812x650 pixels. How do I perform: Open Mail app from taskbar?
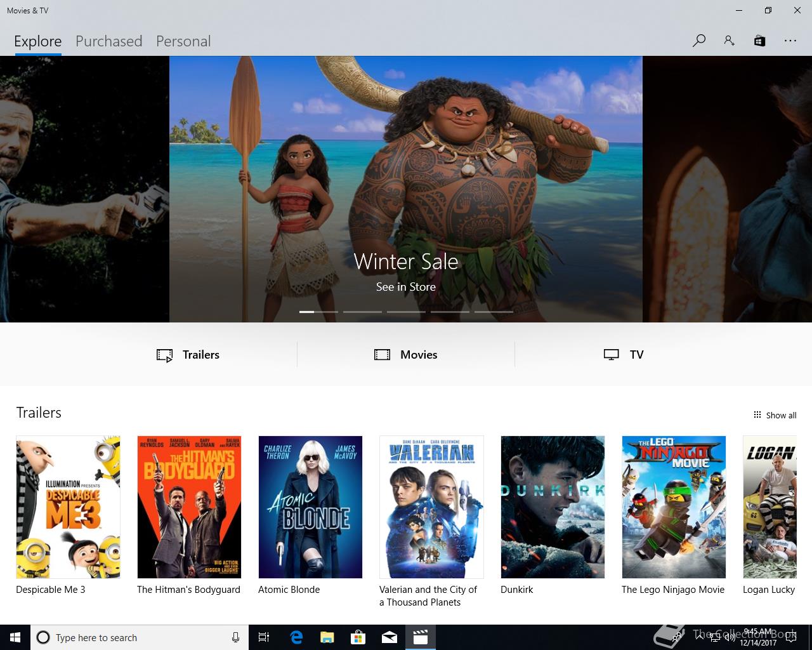[390, 637]
